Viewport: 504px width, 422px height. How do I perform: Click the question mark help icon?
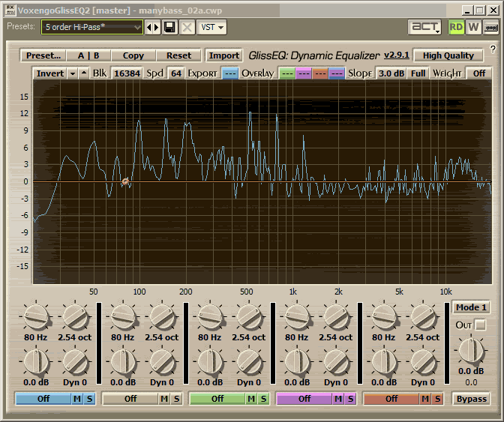click(493, 49)
